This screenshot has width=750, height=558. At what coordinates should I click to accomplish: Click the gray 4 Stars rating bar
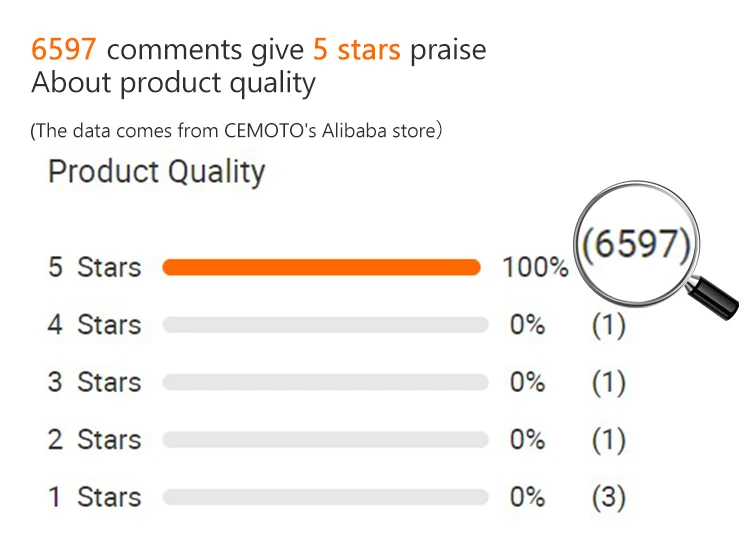click(325, 325)
